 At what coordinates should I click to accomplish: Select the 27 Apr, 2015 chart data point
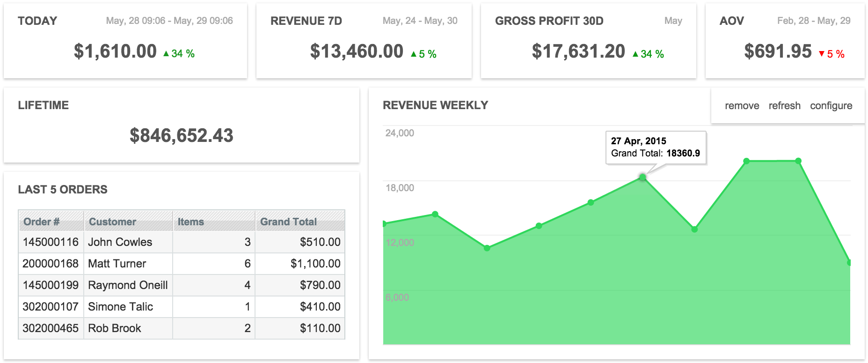(642, 178)
